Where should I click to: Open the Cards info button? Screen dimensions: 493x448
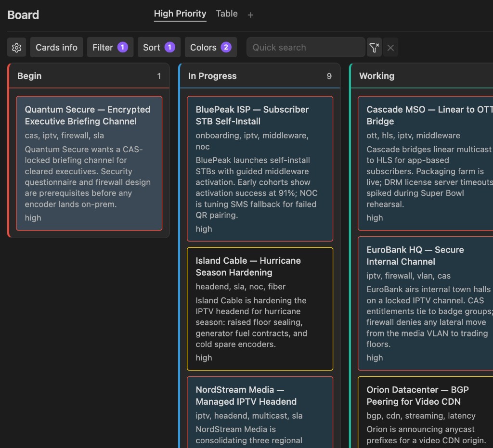pos(56,48)
